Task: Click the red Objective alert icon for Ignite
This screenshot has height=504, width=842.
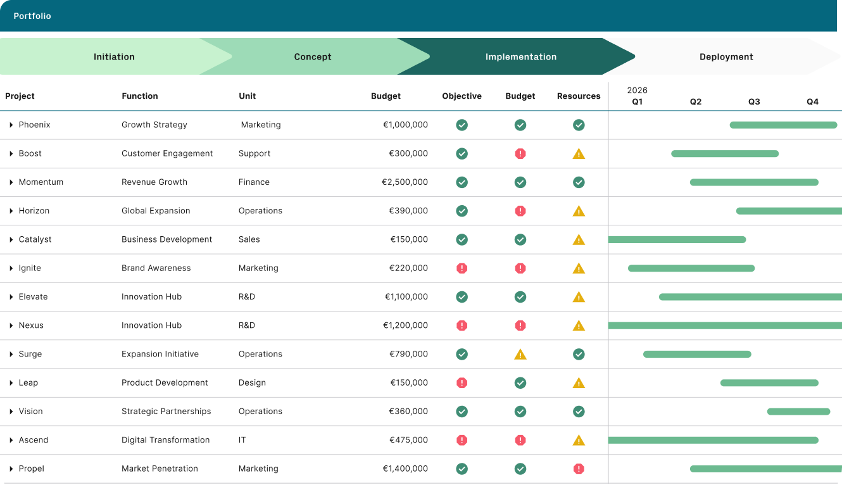Action: pos(462,268)
